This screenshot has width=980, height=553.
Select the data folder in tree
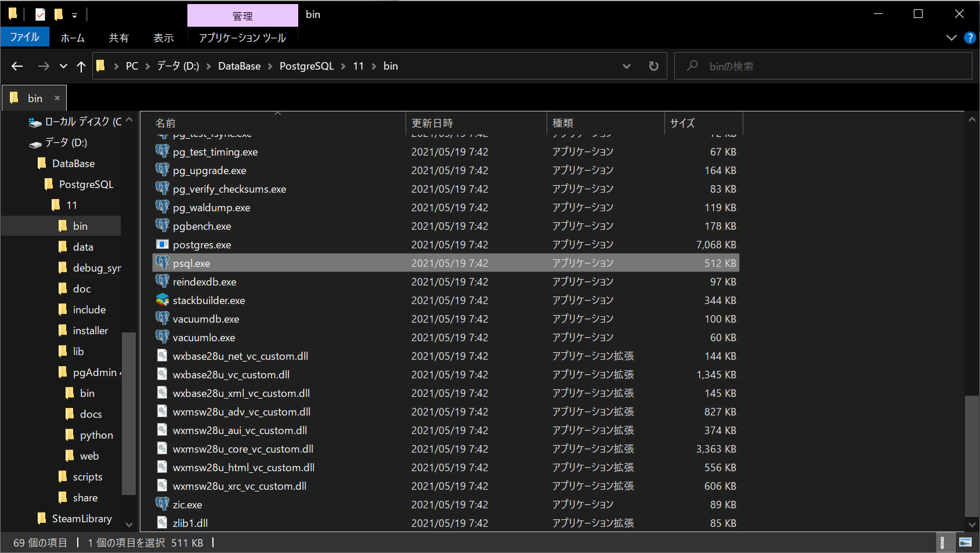[83, 247]
